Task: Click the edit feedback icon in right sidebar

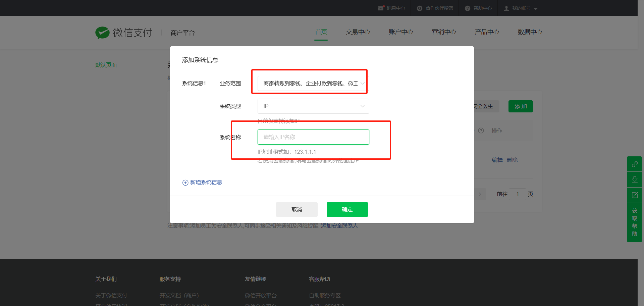Action: coord(634,195)
